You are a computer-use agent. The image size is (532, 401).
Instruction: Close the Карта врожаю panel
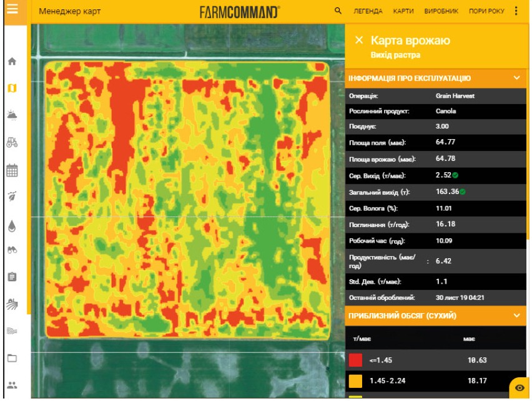coord(358,40)
